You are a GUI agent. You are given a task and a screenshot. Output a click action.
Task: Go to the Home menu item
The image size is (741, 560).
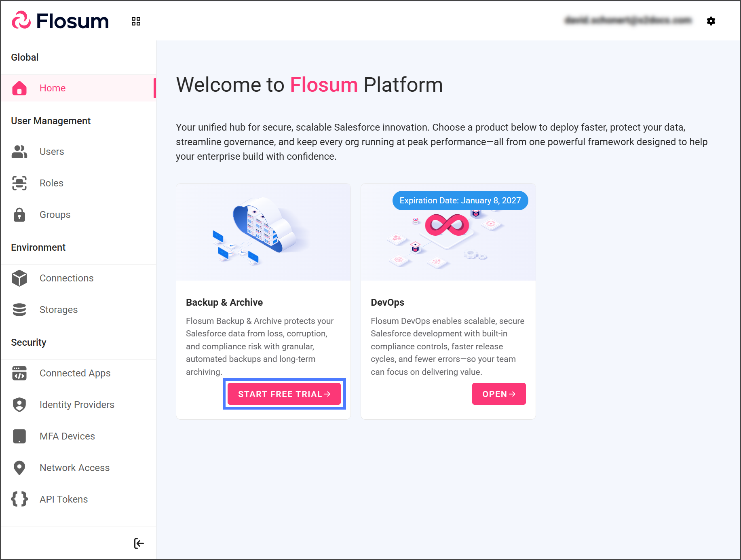53,88
